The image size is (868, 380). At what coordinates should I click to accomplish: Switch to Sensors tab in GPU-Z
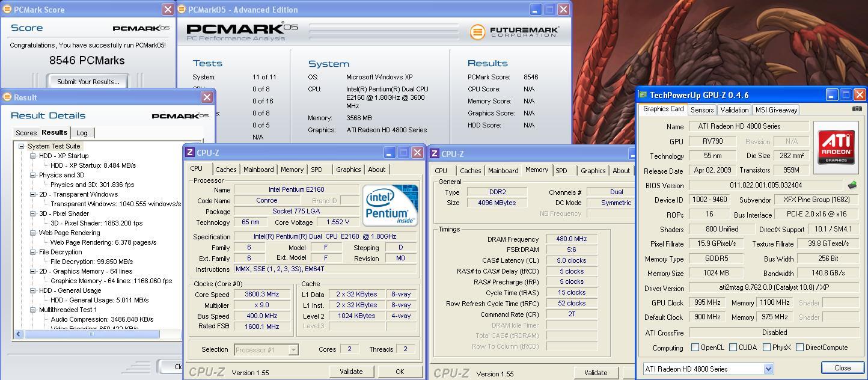point(702,110)
